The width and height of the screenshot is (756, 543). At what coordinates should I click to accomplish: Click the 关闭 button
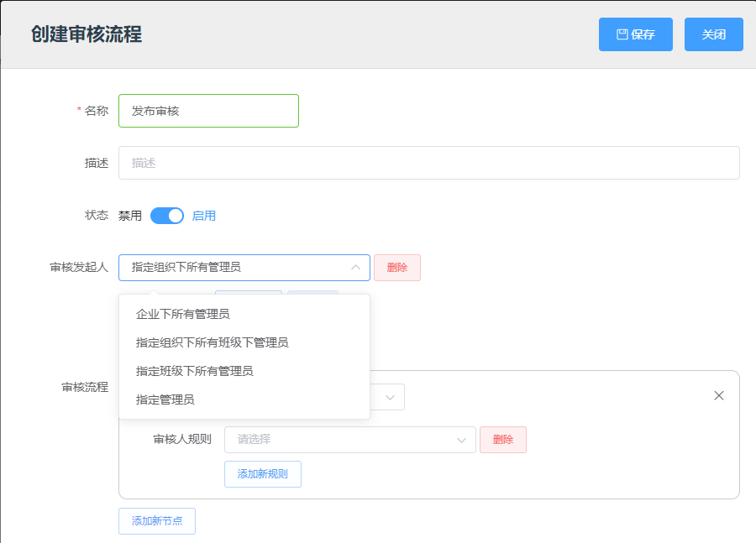coord(713,34)
